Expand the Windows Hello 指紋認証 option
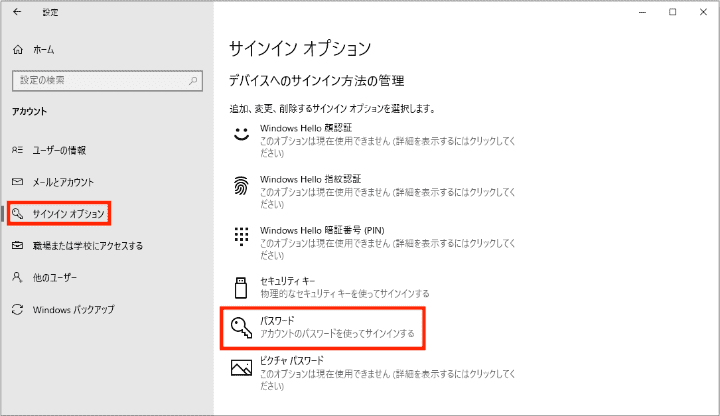 (374, 191)
